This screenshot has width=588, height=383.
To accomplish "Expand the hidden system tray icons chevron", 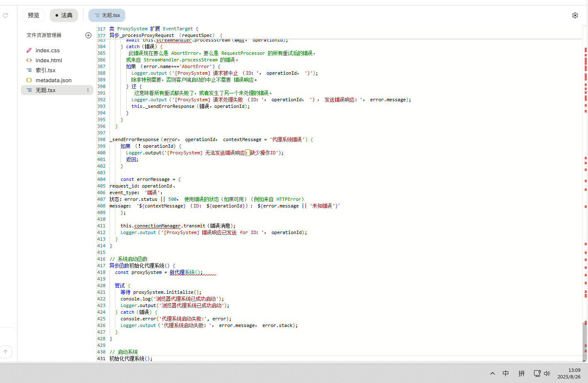I will tap(492, 373).
